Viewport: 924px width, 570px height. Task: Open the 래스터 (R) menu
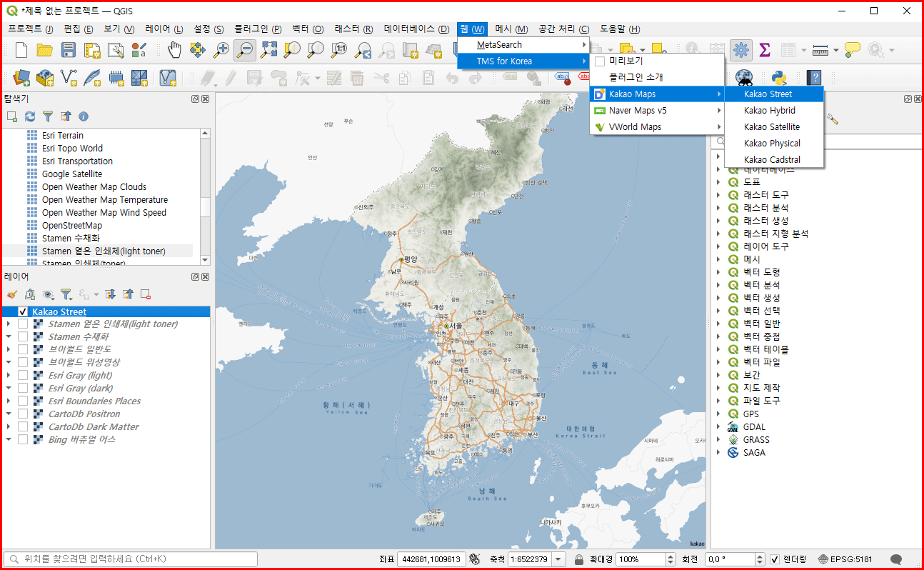[353, 29]
